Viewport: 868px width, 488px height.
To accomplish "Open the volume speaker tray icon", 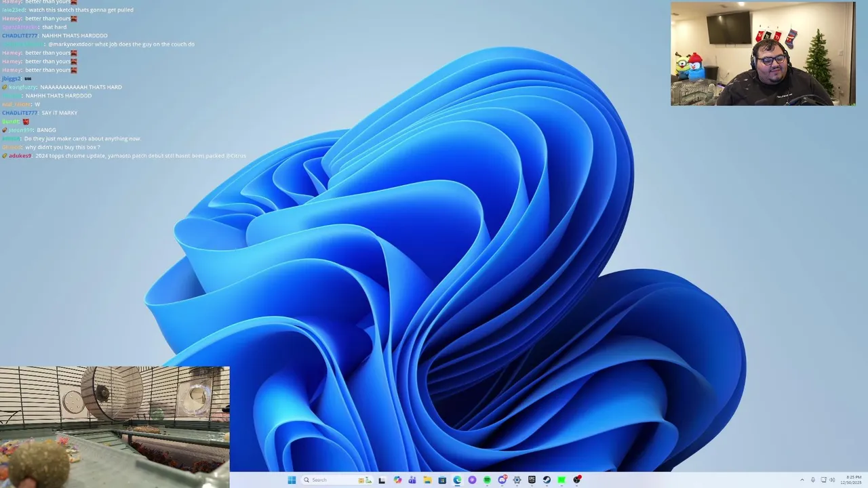I will coord(832,480).
